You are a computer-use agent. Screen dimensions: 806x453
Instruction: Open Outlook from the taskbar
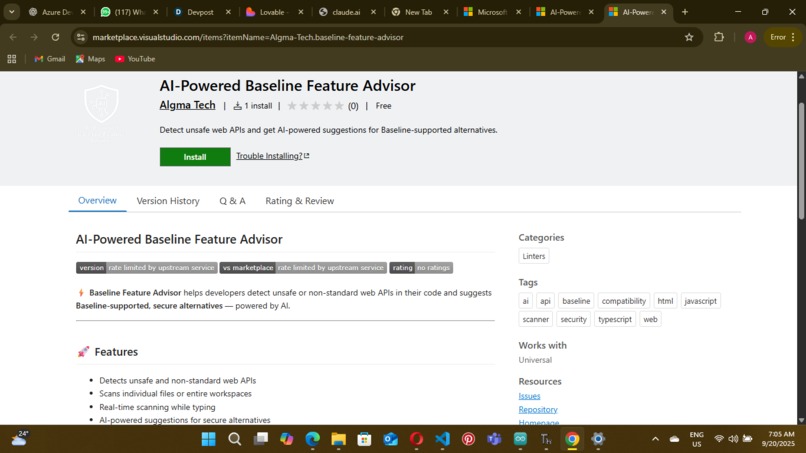390,439
